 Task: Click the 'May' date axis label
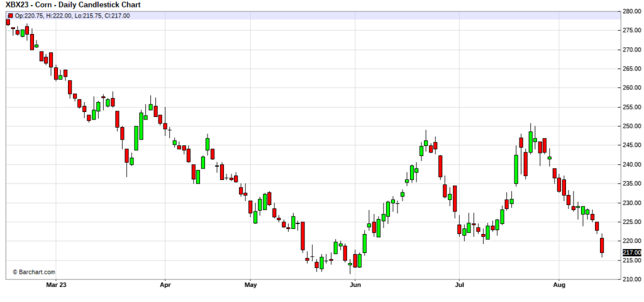(x=250, y=284)
